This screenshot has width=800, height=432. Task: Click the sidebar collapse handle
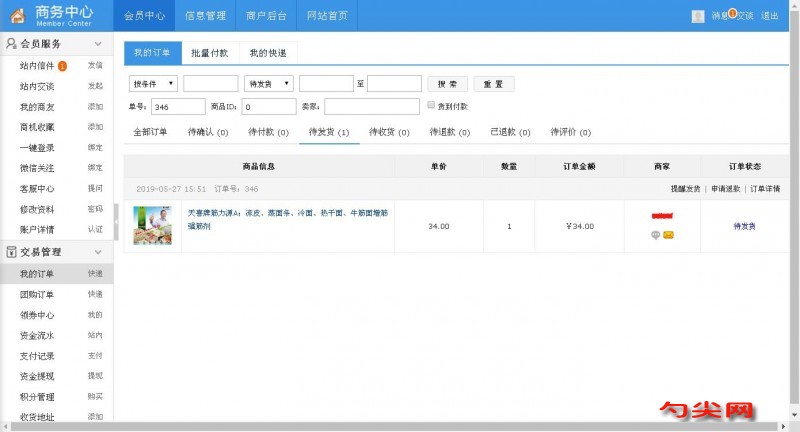coord(116,222)
